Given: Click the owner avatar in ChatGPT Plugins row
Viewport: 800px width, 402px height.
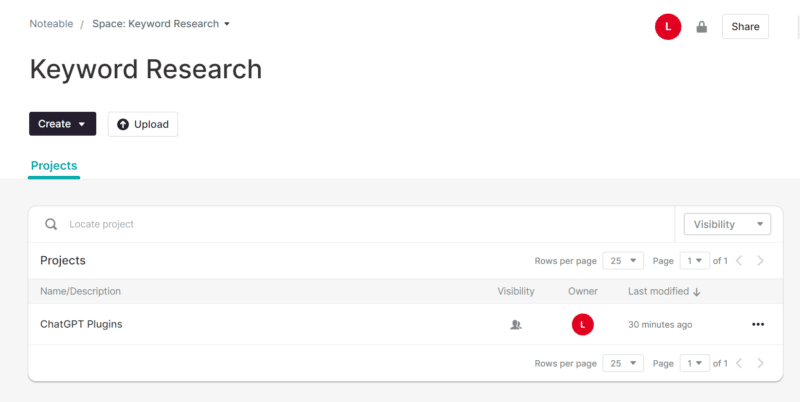Looking at the screenshot, I should pos(582,324).
